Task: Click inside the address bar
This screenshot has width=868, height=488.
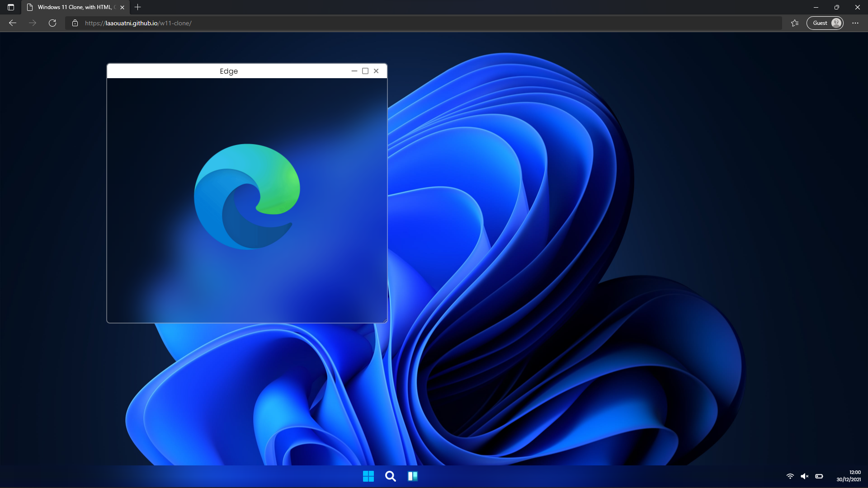Action: 316,23
